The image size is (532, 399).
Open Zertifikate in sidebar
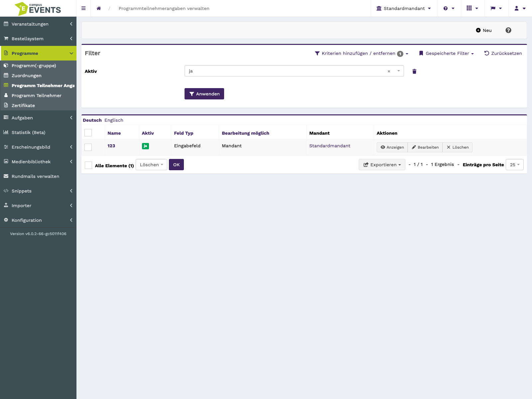[38, 105]
